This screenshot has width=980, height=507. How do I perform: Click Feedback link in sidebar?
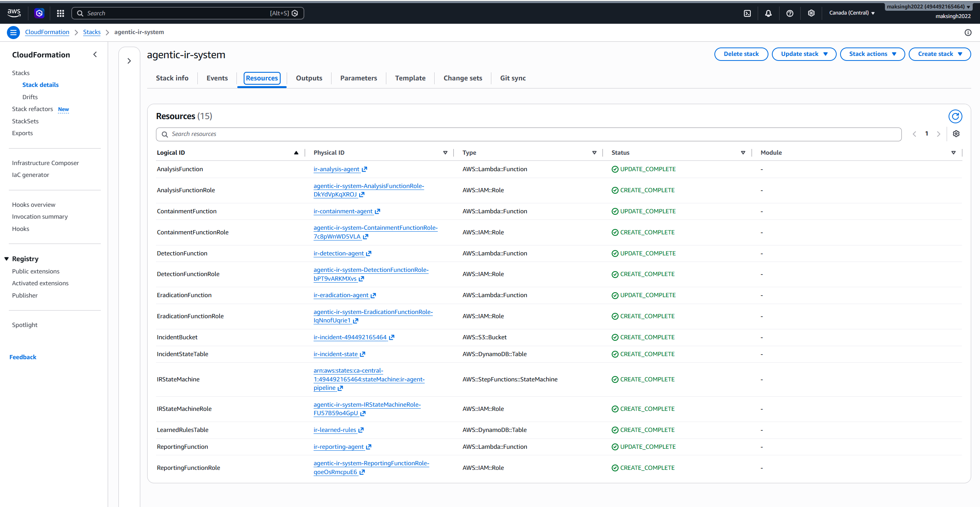point(23,357)
